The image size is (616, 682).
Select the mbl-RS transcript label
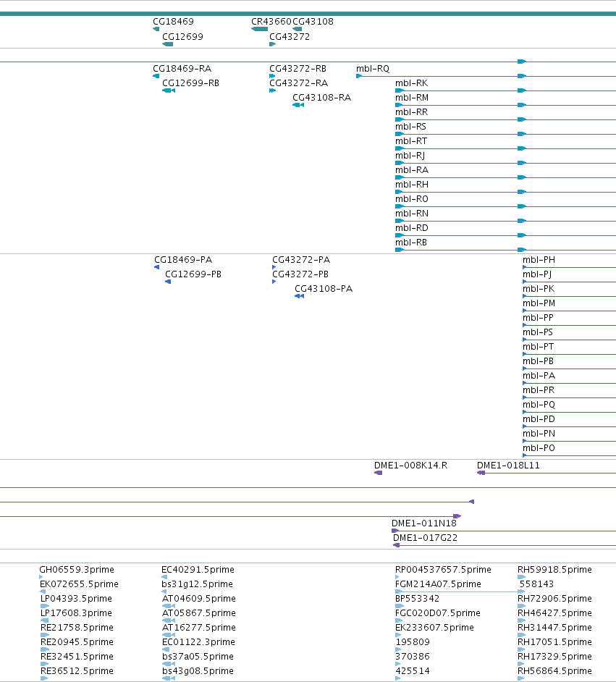point(410,126)
